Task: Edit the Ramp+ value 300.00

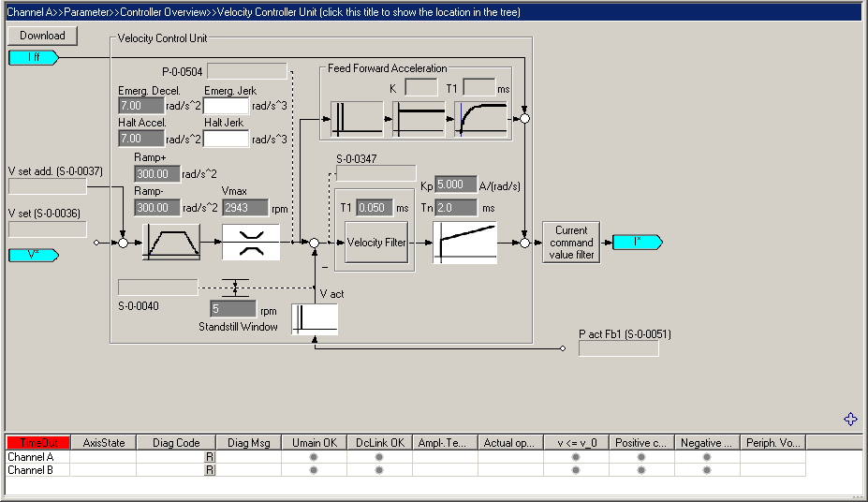Action: [157, 174]
